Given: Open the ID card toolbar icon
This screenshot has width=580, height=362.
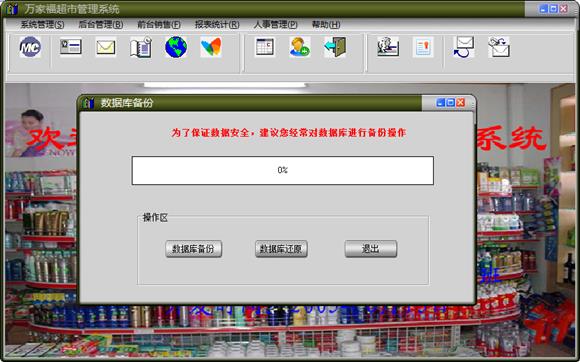Looking at the screenshot, I should tap(70, 47).
